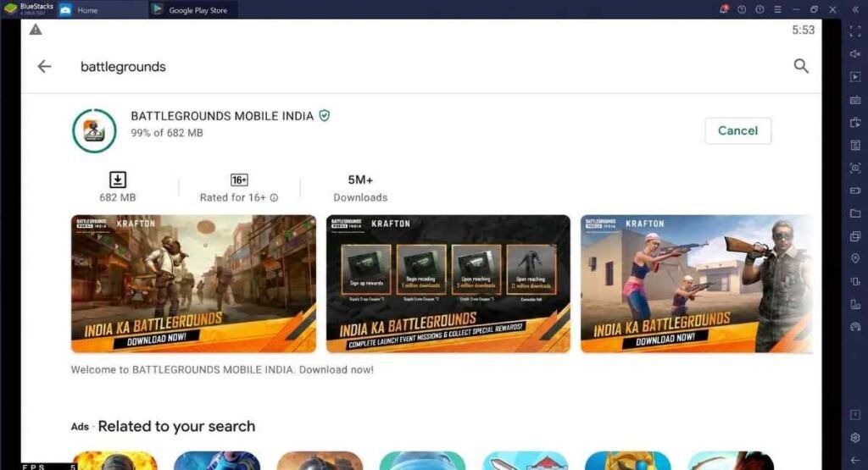Click the warning triangle in status bar

[36, 30]
